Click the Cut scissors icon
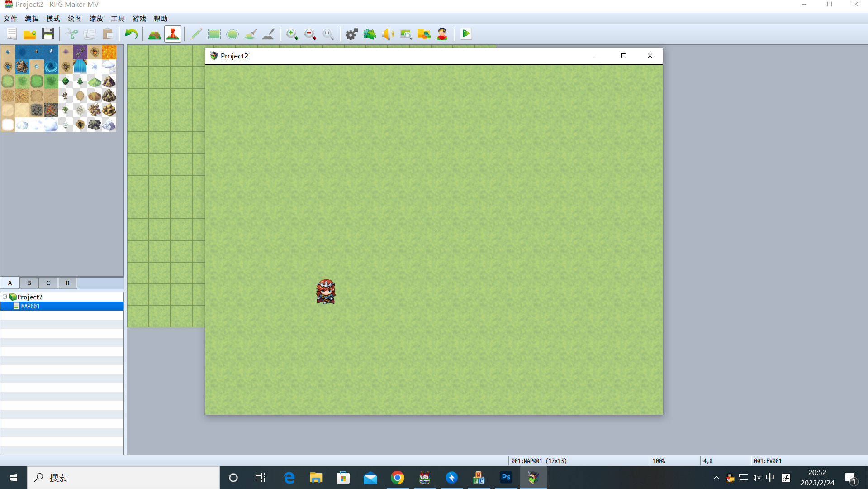This screenshot has height=489, width=868. click(x=71, y=34)
